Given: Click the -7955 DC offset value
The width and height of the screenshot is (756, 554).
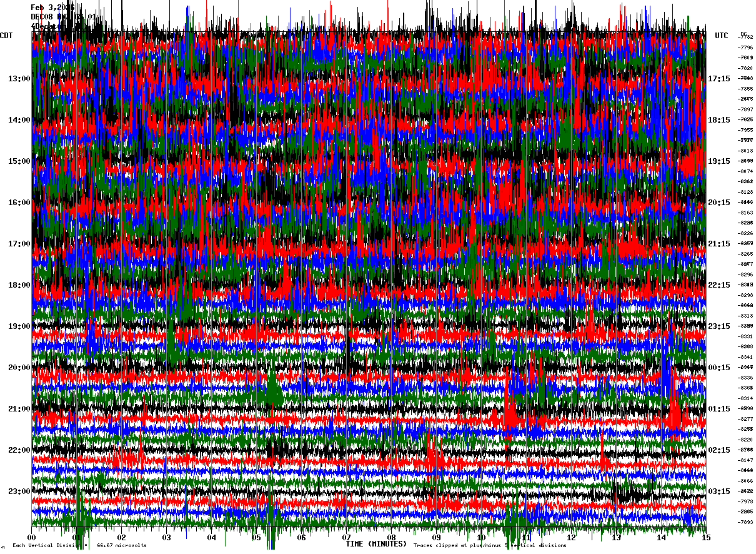Looking at the screenshot, I should pos(745,130).
